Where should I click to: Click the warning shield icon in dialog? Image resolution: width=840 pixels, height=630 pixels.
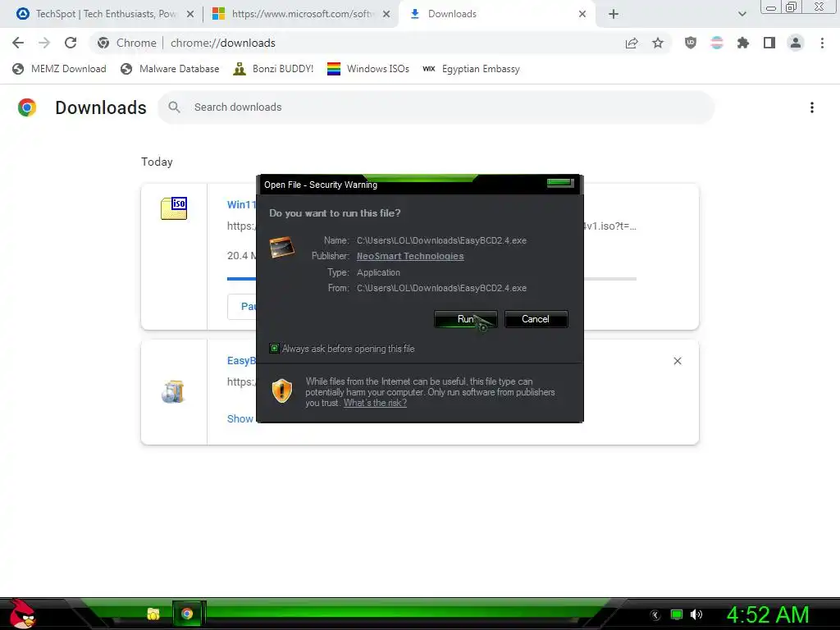tap(282, 391)
